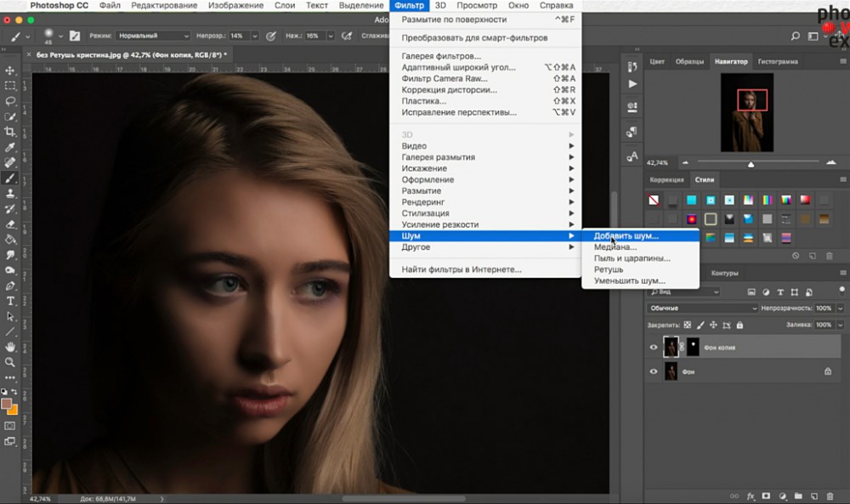This screenshot has width=850, height=504.
Task: Choose "Добавить шум..." from the submenu
Action: (x=626, y=235)
